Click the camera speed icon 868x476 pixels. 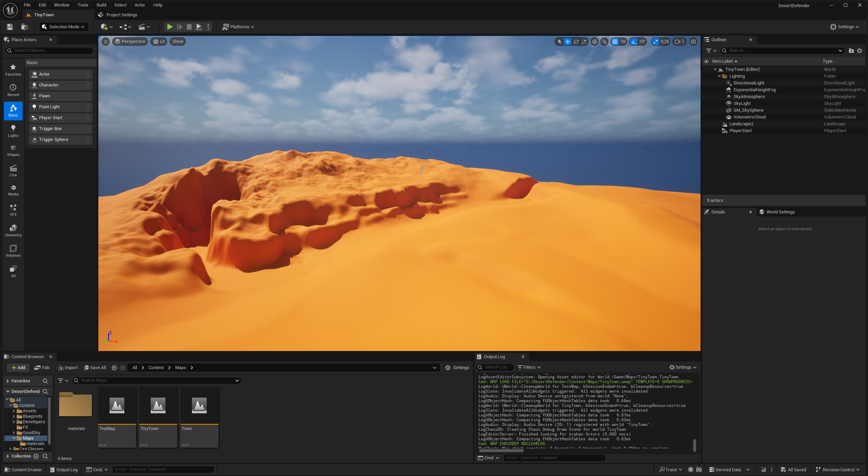coord(677,42)
